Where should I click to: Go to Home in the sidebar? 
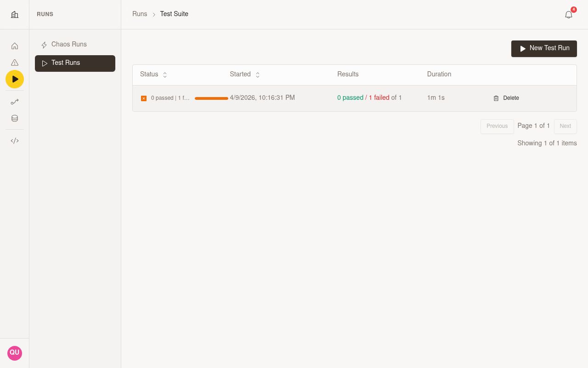pos(15,46)
